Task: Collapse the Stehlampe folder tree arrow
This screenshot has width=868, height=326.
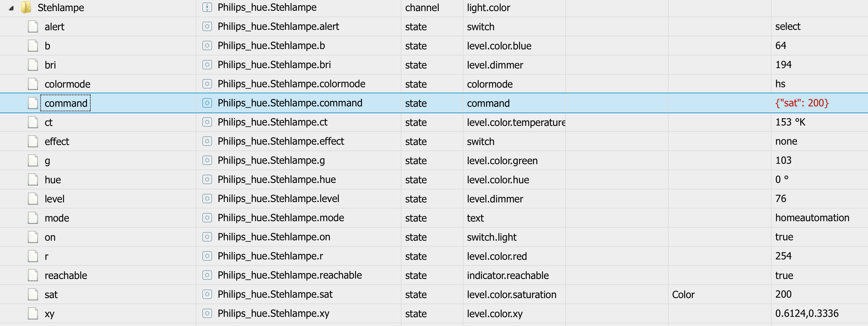Action: (11, 8)
